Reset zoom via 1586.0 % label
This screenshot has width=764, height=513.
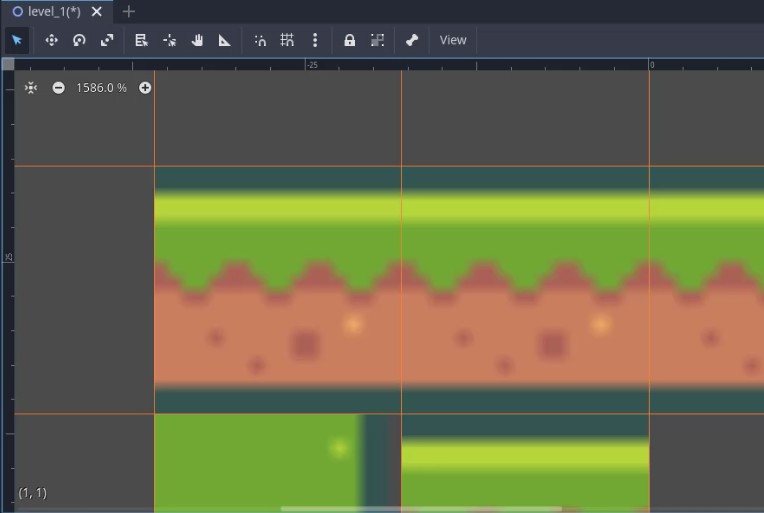click(x=101, y=88)
